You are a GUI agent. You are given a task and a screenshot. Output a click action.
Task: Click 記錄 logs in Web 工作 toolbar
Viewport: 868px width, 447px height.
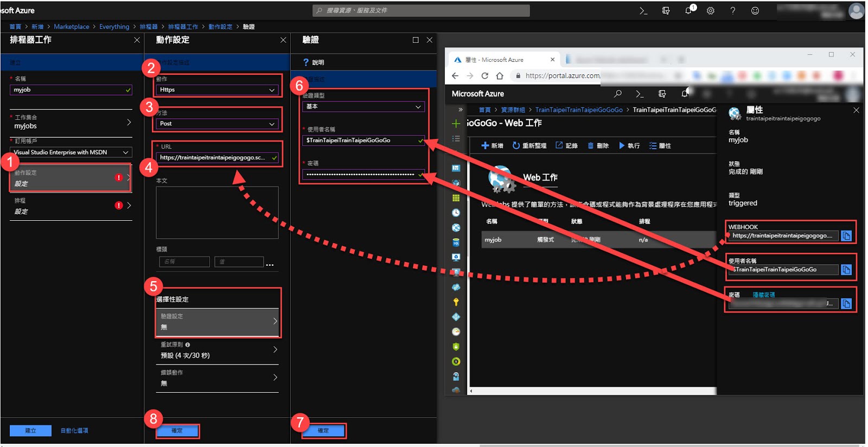tap(566, 145)
